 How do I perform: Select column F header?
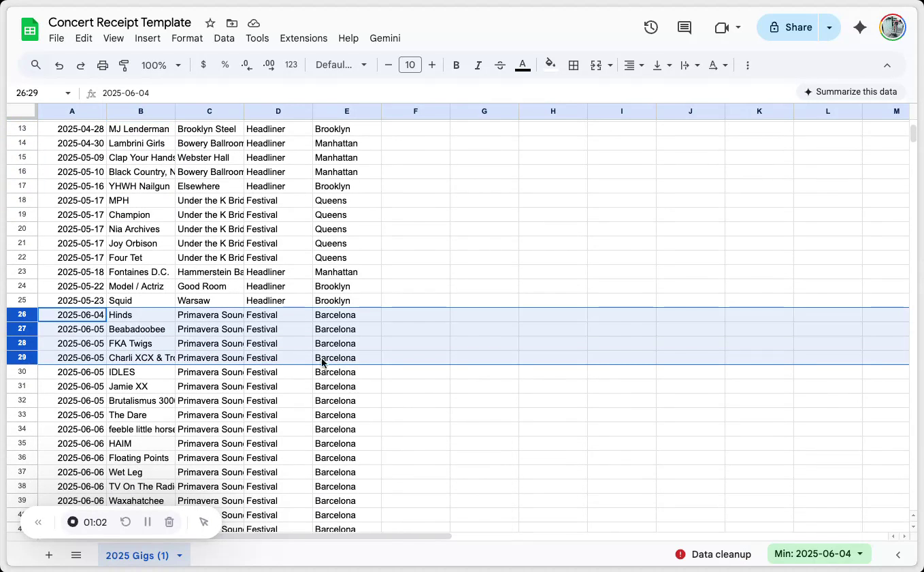[416, 111]
